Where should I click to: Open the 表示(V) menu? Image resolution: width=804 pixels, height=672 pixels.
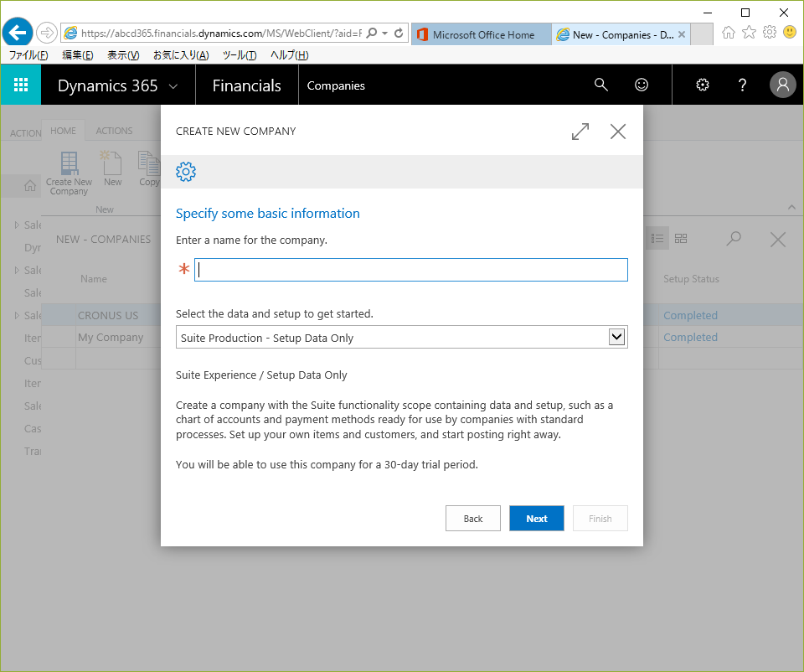coord(123,55)
